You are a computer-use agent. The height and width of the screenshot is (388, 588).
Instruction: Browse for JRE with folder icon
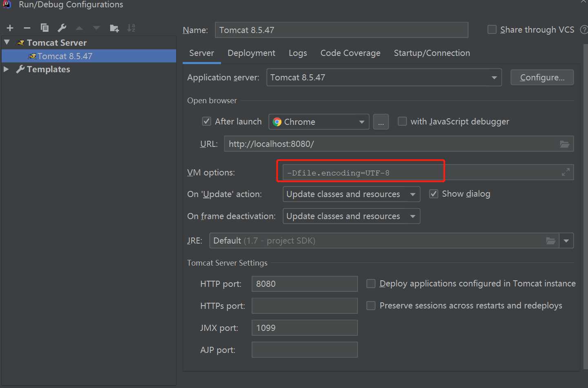coord(550,241)
